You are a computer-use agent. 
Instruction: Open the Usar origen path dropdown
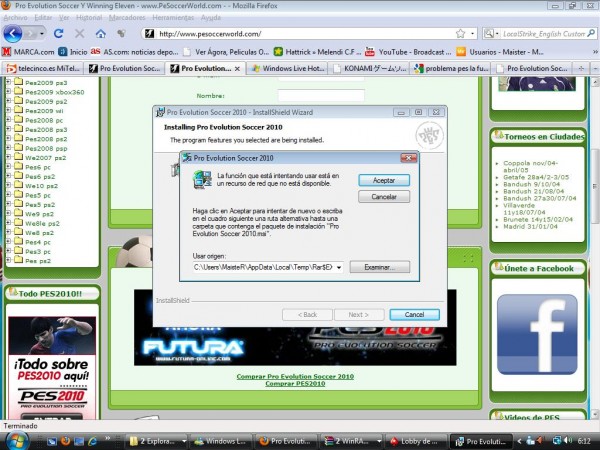tap(339, 267)
